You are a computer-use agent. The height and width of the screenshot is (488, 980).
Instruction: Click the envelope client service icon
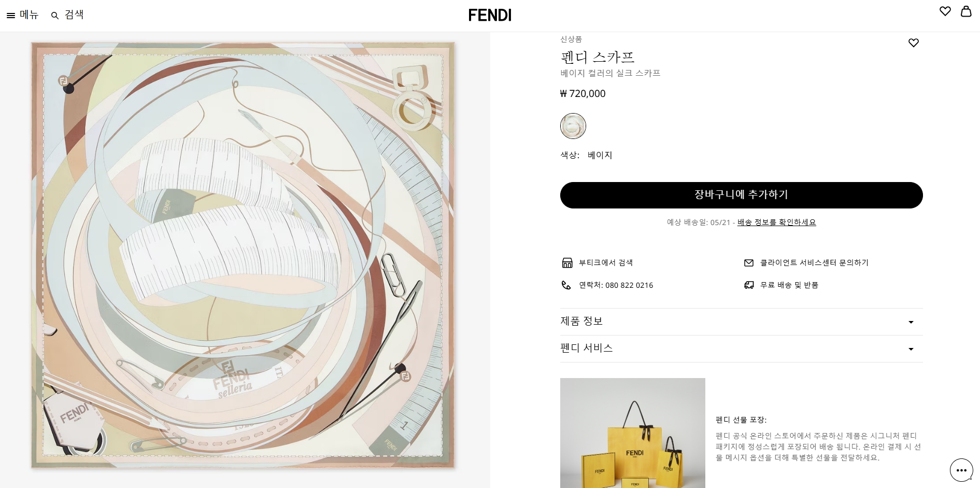coord(749,263)
